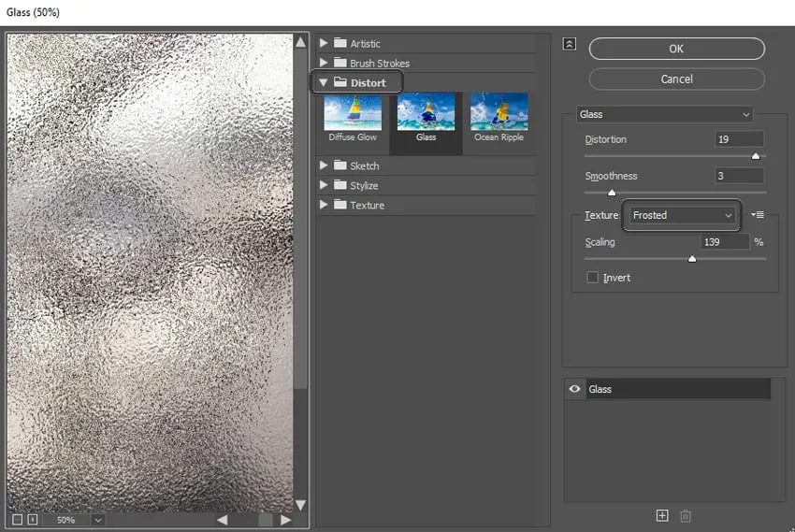
Task: Open the 50% zoom level dropdown
Action: pyautogui.click(x=97, y=519)
